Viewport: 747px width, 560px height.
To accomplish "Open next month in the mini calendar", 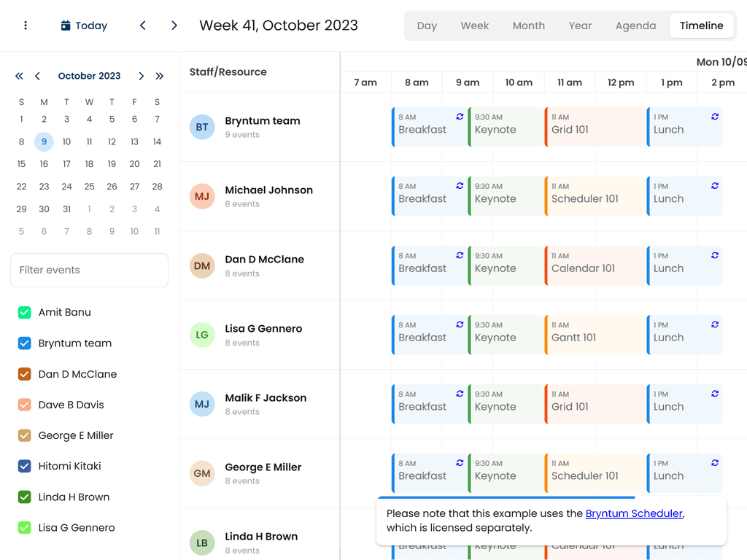I will point(141,76).
